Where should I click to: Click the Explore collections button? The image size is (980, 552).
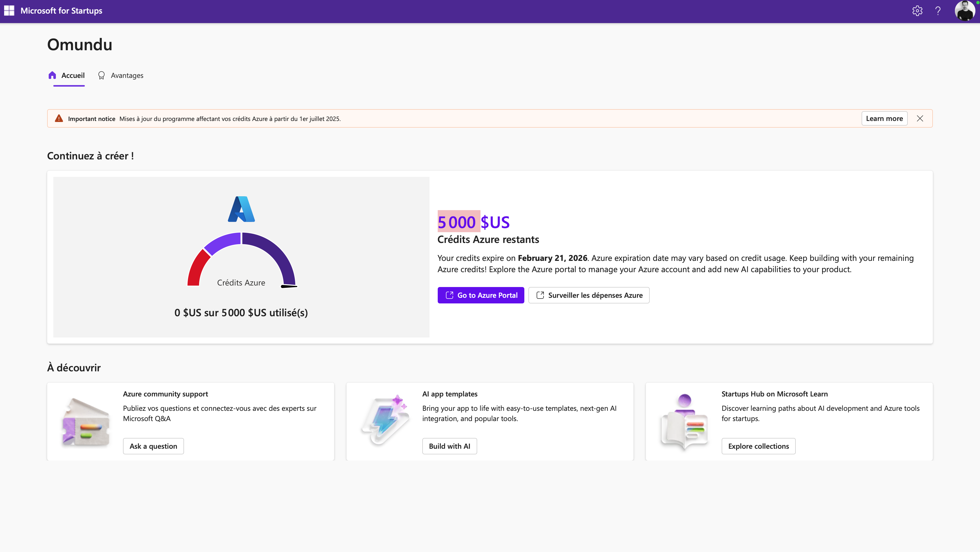[759, 446]
